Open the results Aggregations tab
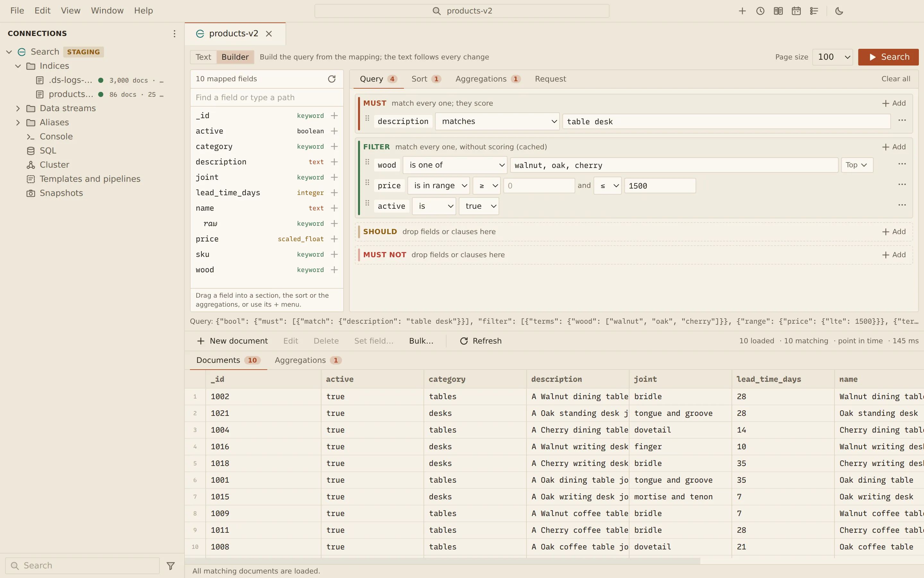The height and width of the screenshot is (578, 924). click(x=308, y=360)
